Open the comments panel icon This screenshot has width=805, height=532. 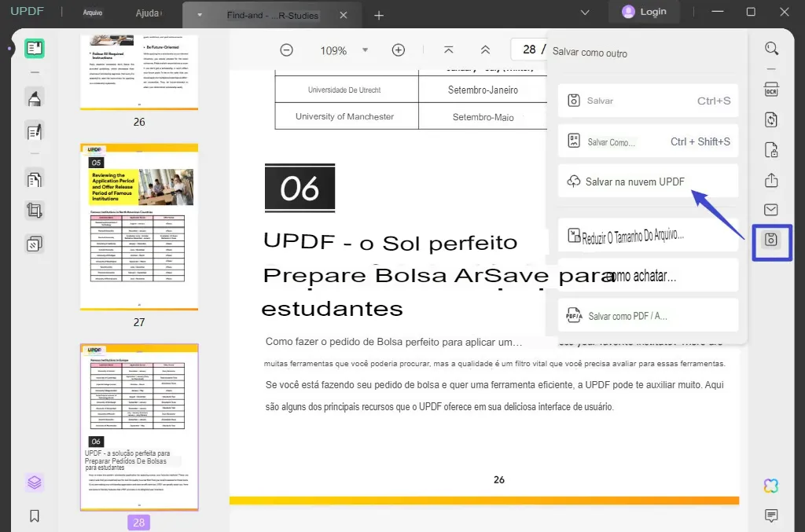pyautogui.click(x=771, y=515)
